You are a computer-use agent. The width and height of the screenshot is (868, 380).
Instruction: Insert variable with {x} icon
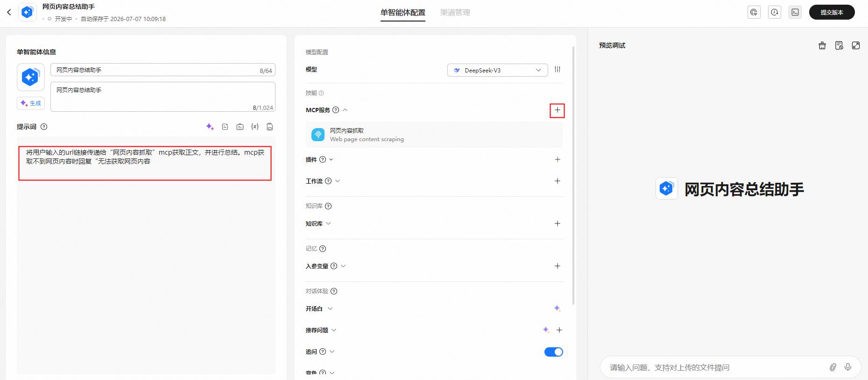255,127
